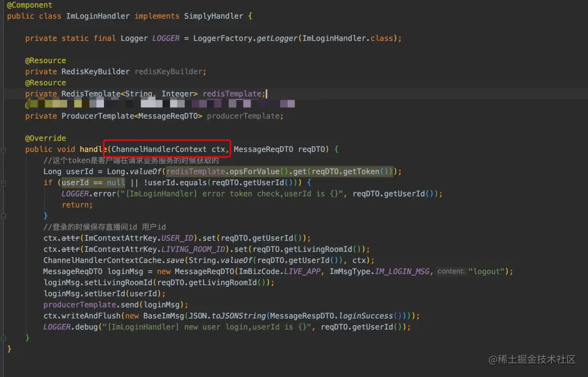The height and width of the screenshot is (377, 588).
Task: Click the return; statement
Action: pyautogui.click(x=77, y=205)
